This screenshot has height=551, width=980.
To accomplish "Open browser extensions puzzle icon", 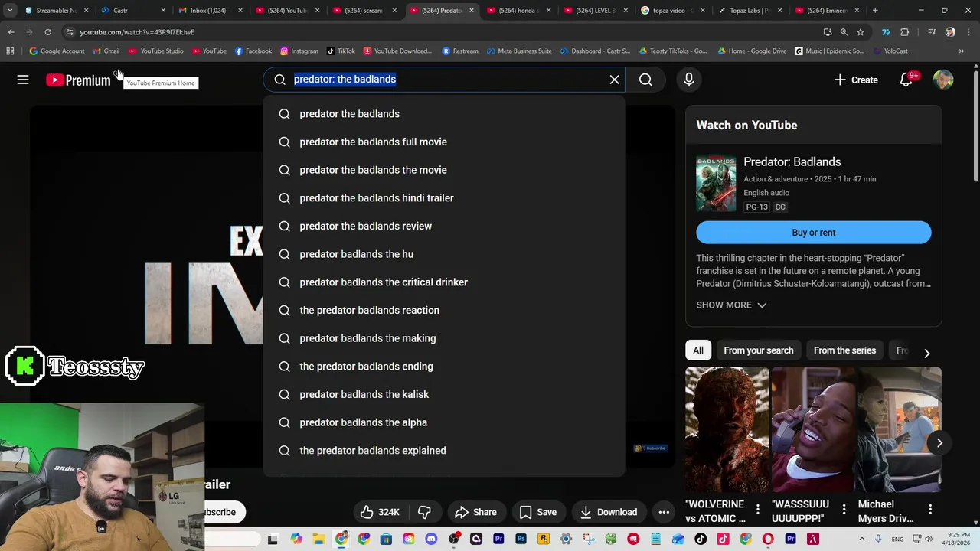I will point(905,32).
